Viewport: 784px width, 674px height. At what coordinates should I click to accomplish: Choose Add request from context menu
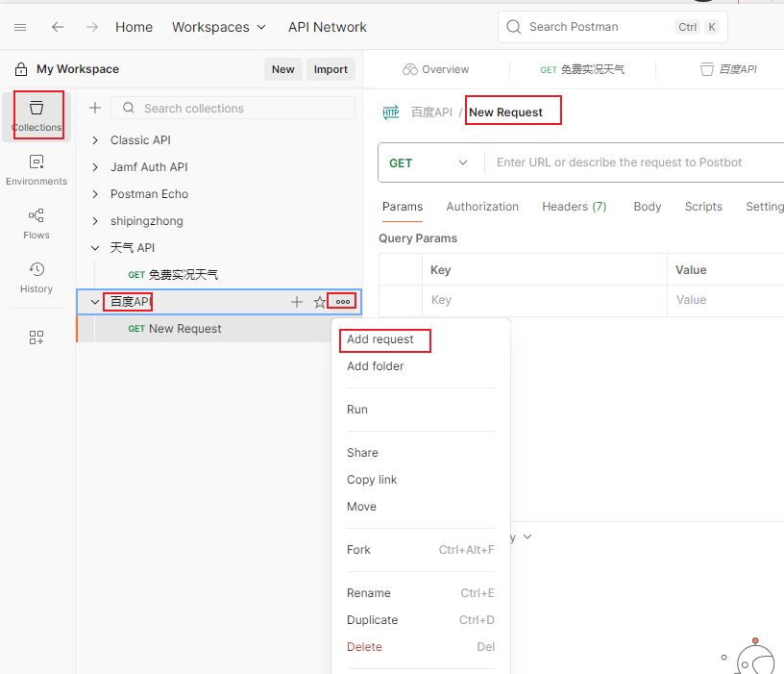(x=380, y=339)
